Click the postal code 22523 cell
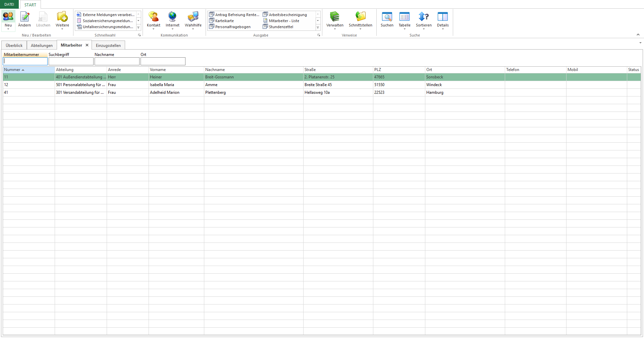The height and width of the screenshot is (338, 644). coord(399,92)
